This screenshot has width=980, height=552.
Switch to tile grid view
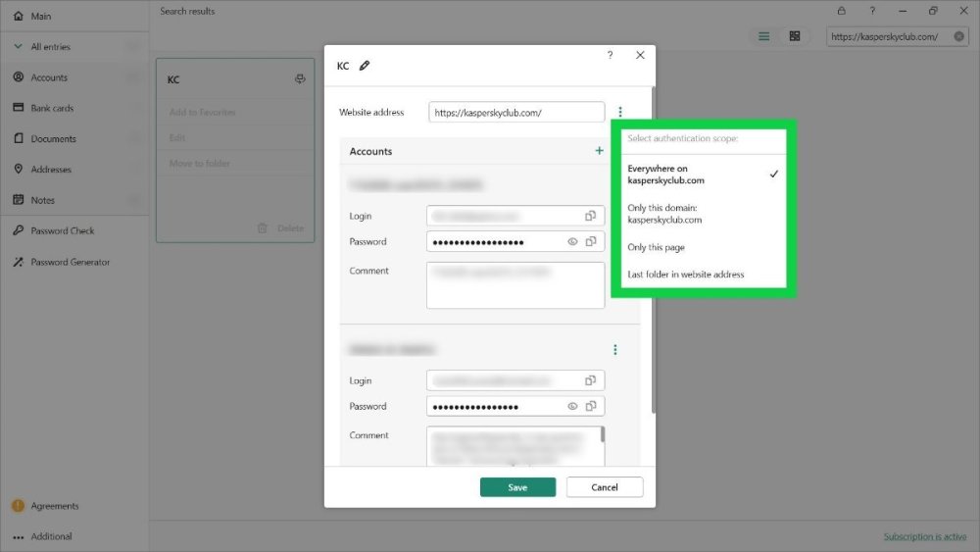click(795, 36)
